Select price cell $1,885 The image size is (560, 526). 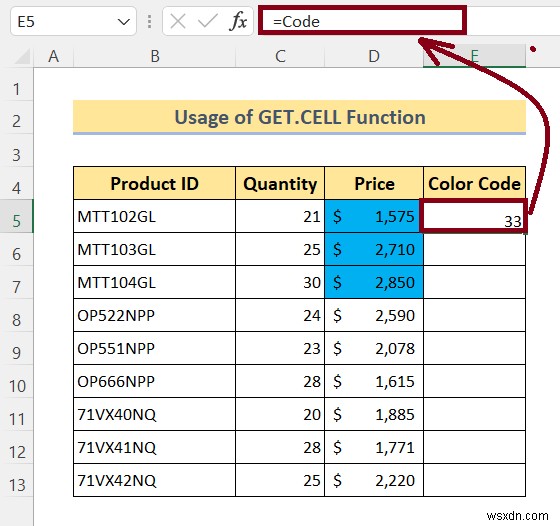tap(374, 414)
